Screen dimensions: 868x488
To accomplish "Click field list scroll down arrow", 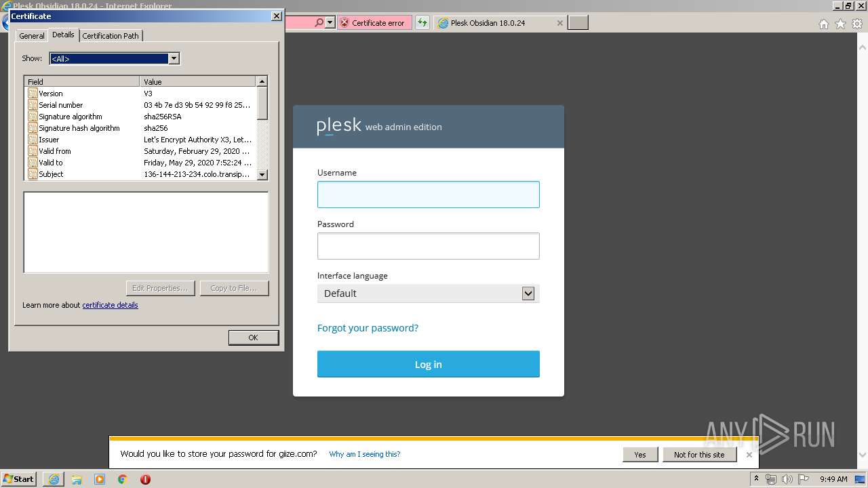I will tap(262, 175).
